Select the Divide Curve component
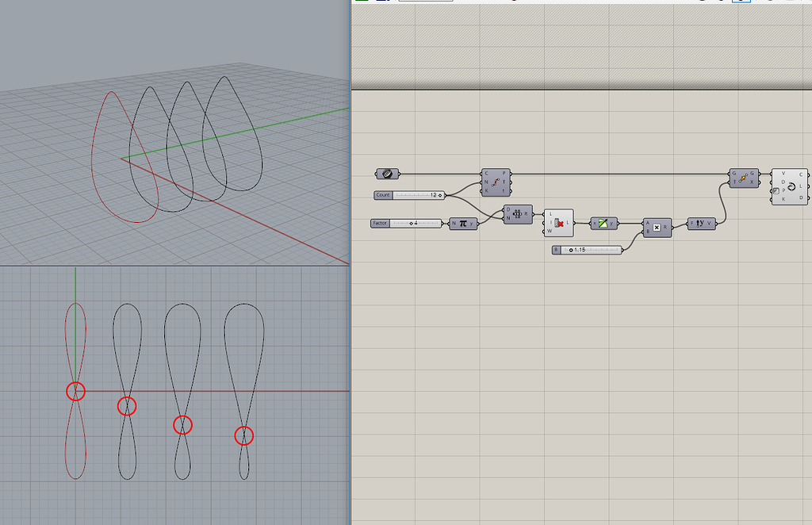This screenshot has height=525, width=812. click(x=496, y=182)
